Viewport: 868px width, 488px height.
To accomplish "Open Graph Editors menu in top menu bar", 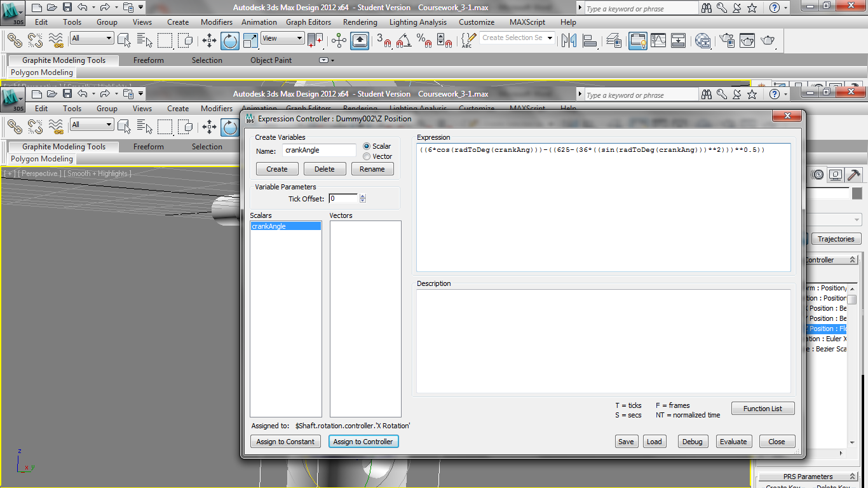I will (x=308, y=22).
